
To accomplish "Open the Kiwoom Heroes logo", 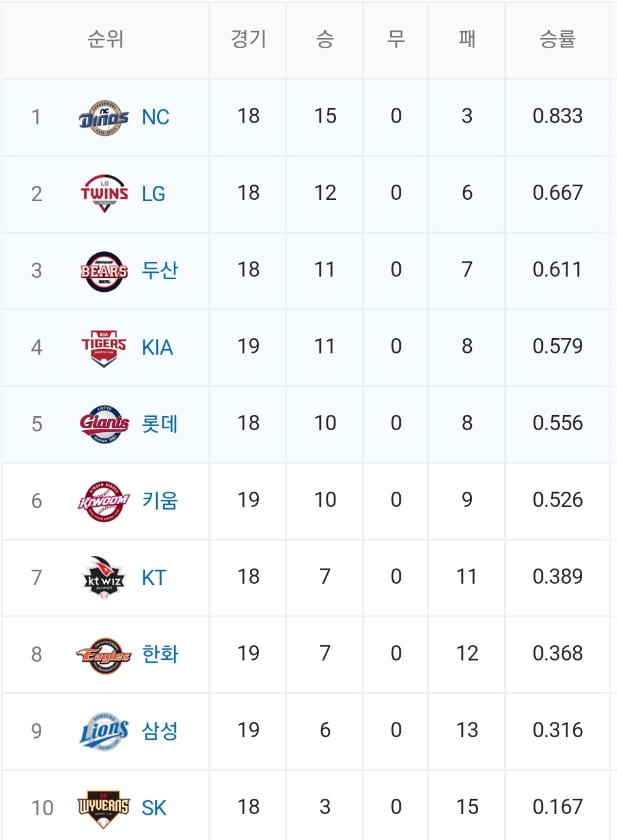I will pyautogui.click(x=104, y=501).
